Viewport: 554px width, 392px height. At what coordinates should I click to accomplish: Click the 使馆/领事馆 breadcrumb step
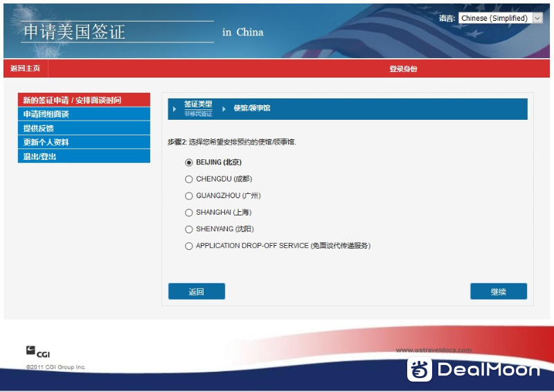pos(252,108)
